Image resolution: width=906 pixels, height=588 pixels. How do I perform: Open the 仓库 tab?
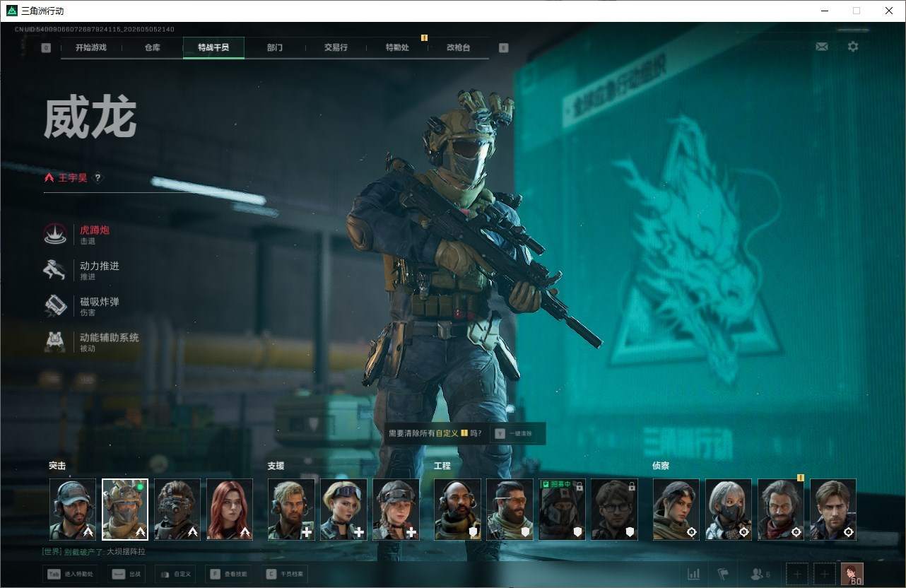(x=152, y=48)
